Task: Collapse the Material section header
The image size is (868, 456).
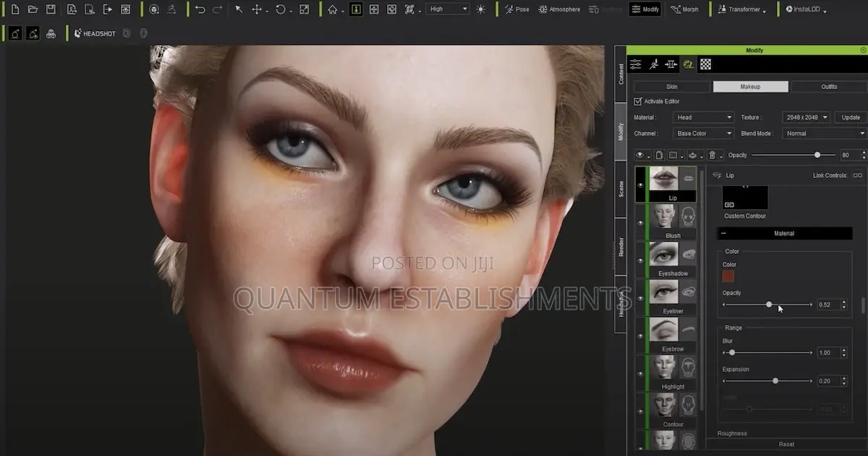Action: tap(784, 234)
